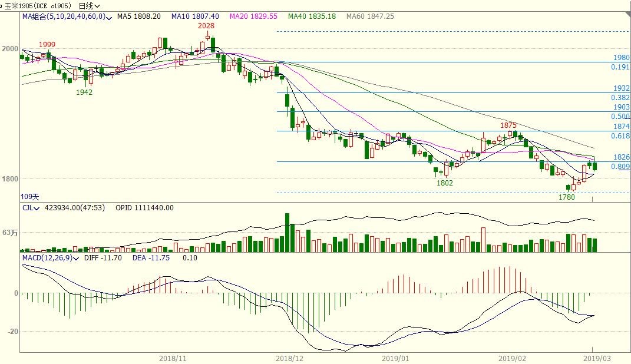This screenshot has width=631, height=364.
Task: Click the 2018/12 date axis label
Action: (x=289, y=358)
